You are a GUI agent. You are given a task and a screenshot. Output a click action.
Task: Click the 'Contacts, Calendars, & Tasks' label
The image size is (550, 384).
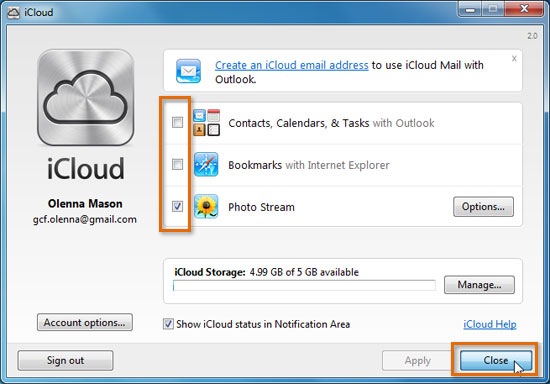point(299,123)
